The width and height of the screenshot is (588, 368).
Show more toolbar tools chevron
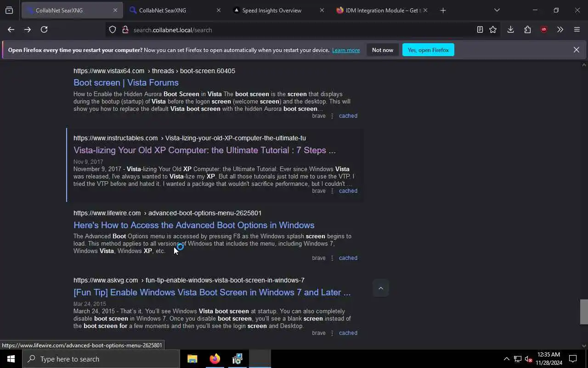pyautogui.click(x=560, y=29)
